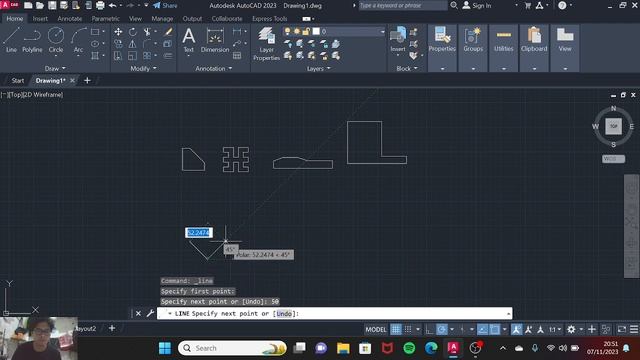Click the Fillet tool icon
The height and width of the screenshot is (360, 640).
click(x=147, y=44)
